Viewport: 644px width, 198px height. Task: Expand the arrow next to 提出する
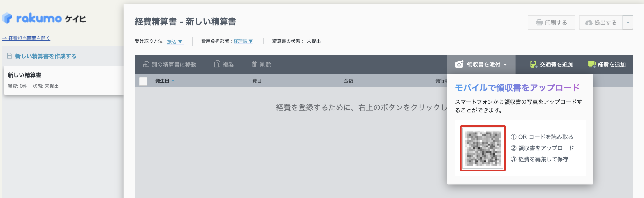628,23
